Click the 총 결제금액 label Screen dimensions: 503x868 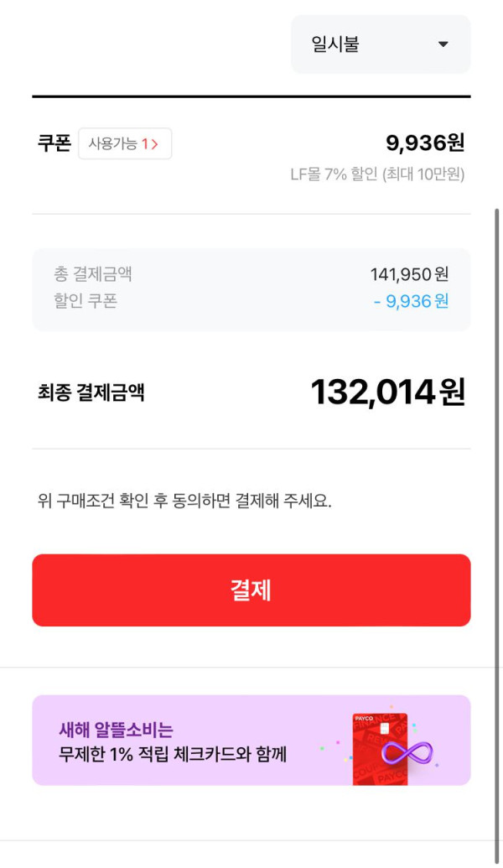93,273
